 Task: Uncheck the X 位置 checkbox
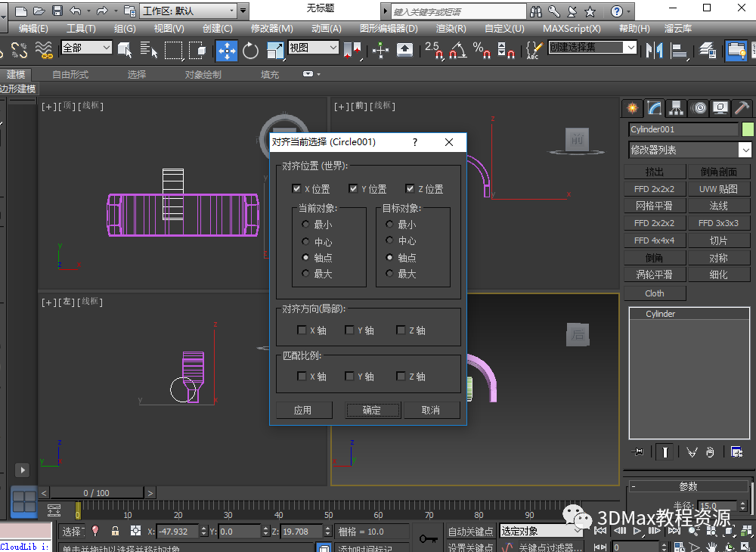296,188
